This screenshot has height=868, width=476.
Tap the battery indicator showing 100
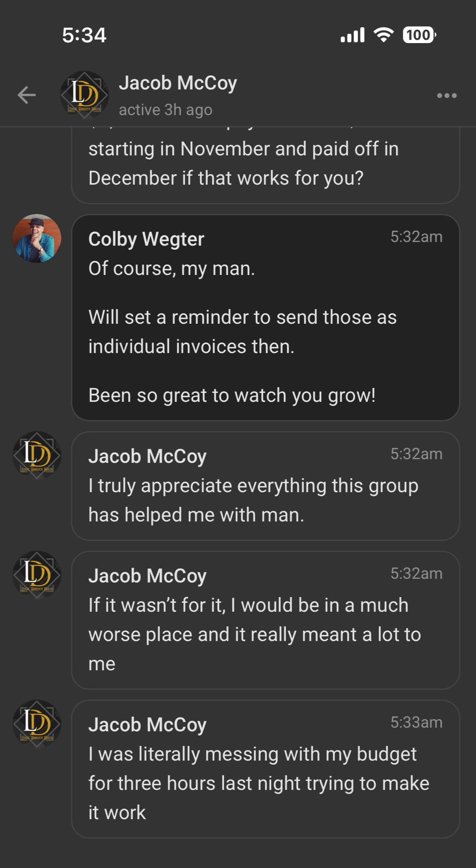(419, 35)
